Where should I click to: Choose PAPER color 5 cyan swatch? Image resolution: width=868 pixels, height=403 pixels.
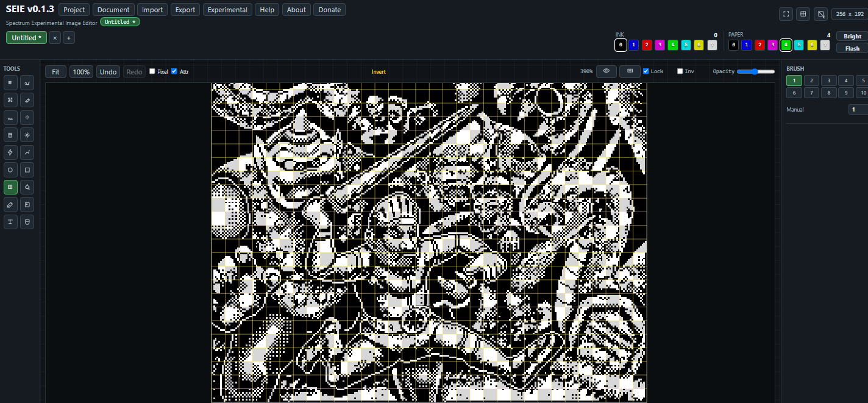pyautogui.click(x=799, y=45)
